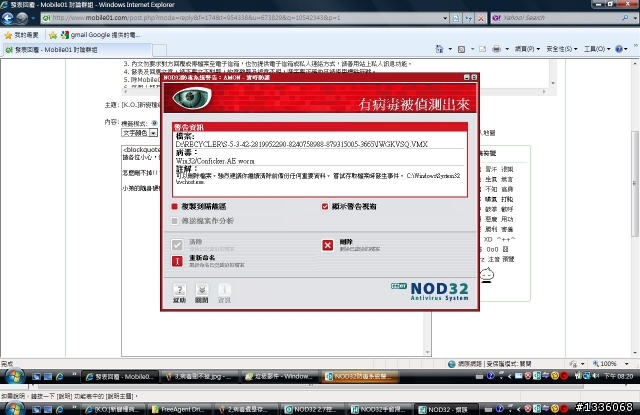Click the IE Home icon in command bar
The image size is (640, 415).
(439, 49)
